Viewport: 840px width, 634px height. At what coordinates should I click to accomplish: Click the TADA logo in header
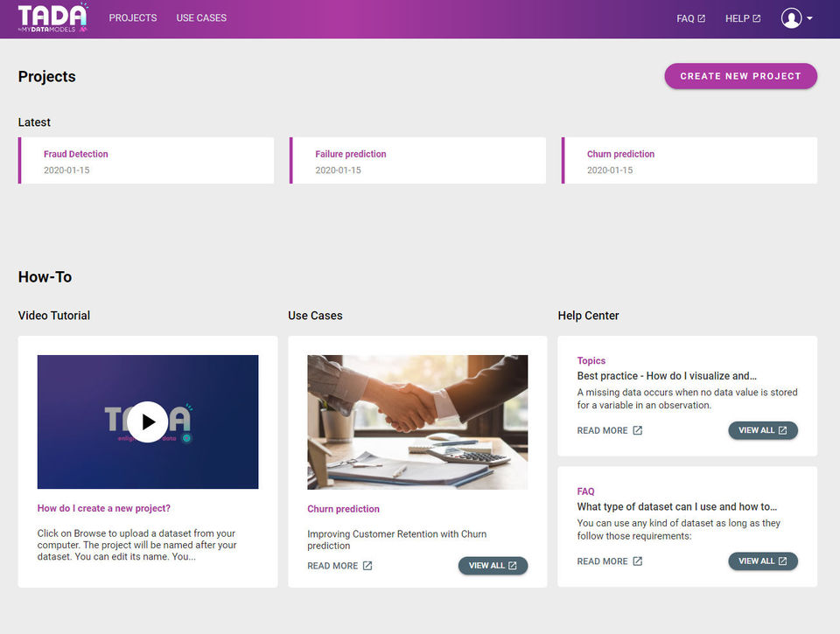point(52,17)
